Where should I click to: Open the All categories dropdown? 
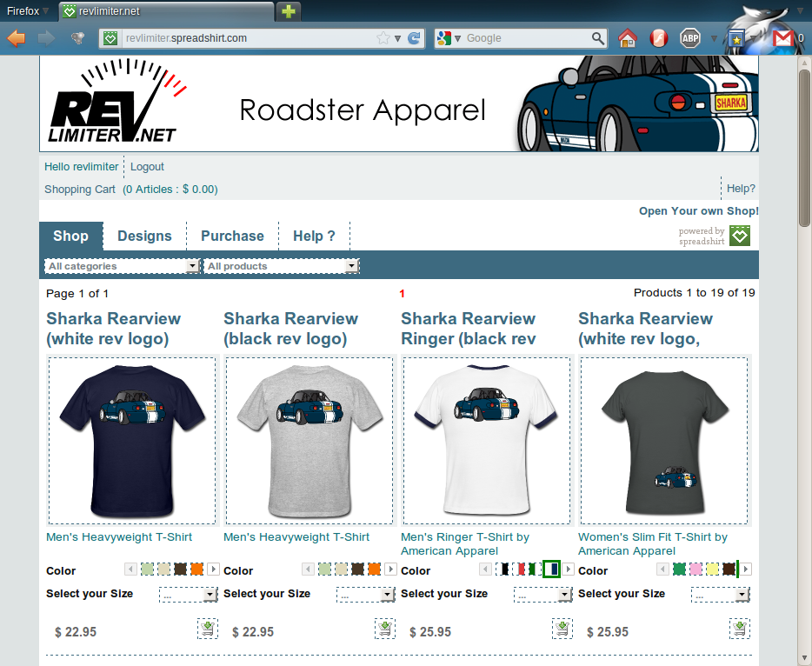[122, 266]
